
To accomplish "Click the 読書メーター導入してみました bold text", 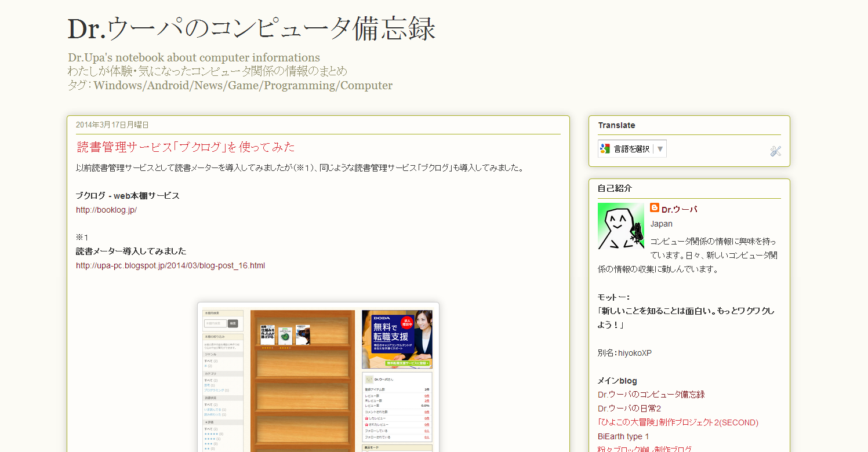I will coord(131,251).
